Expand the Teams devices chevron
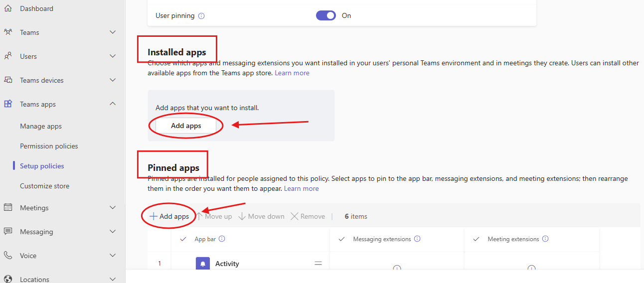This screenshot has height=283, width=644. 113,80
